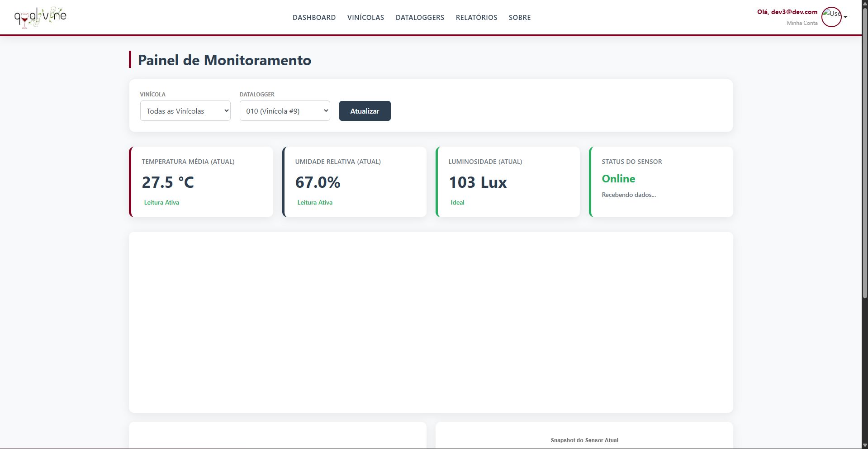Expand the account caret next to avatar
Screen dimensions: 868x449
[x=845, y=17]
